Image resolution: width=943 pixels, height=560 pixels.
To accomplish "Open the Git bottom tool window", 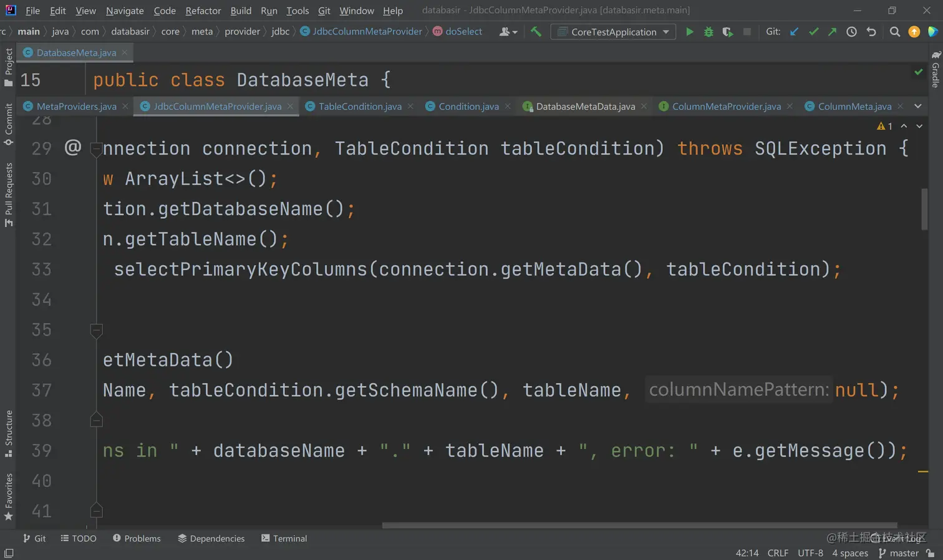I will (x=34, y=538).
